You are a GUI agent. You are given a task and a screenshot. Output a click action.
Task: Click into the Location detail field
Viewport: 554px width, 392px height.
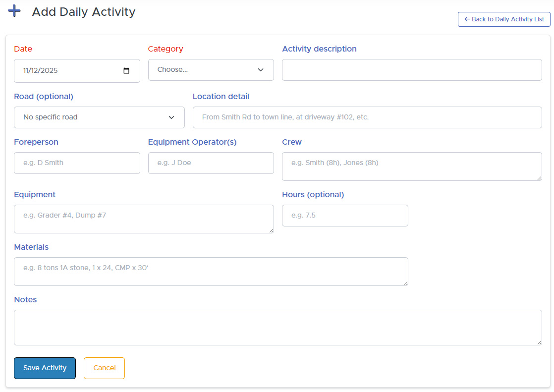(x=367, y=117)
